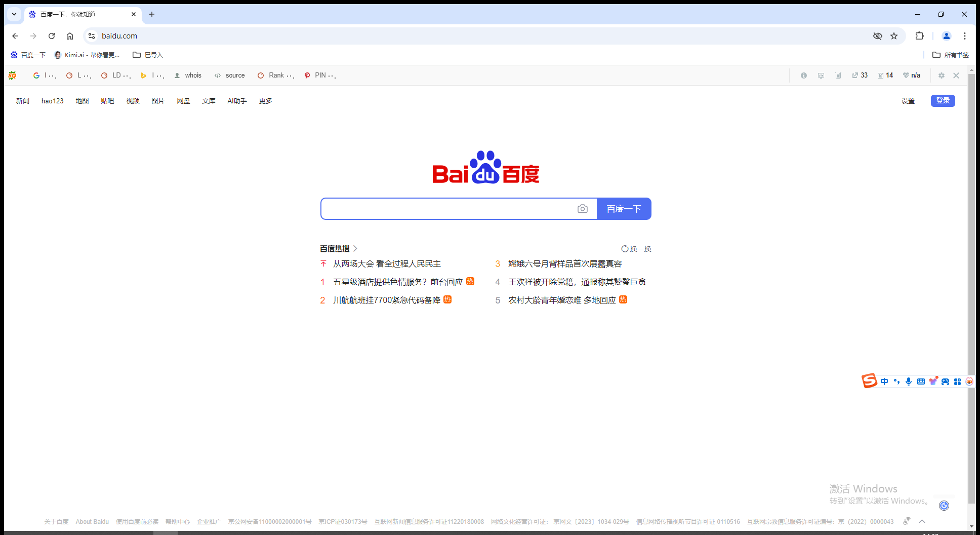Click the site info icon beside URL

pyautogui.click(x=92, y=36)
